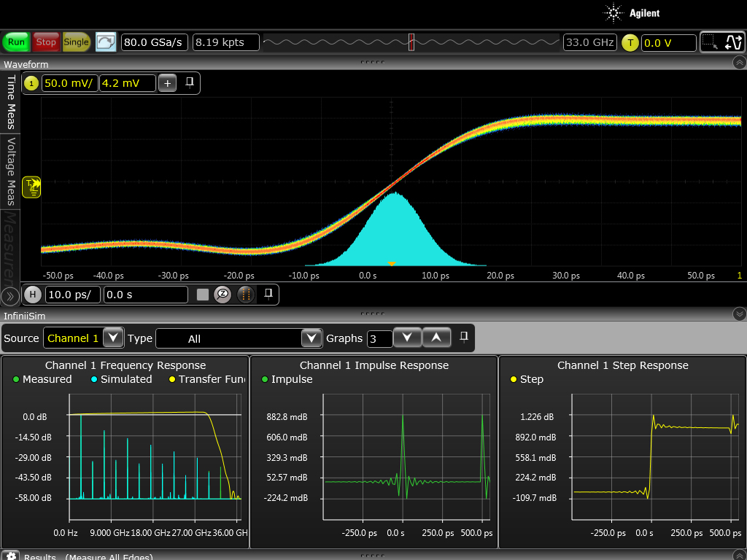Toggle the channel 1 yellow indicator

click(x=31, y=83)
